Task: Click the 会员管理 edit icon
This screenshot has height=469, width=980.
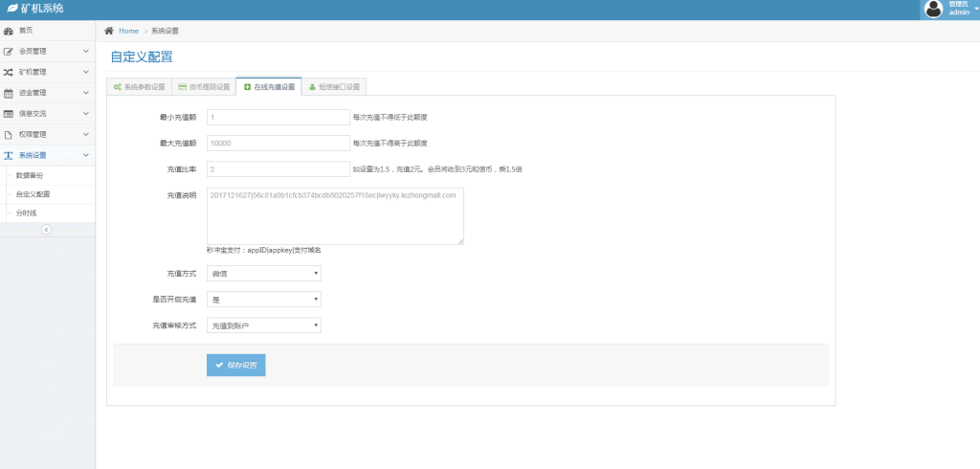Action: 9,52
